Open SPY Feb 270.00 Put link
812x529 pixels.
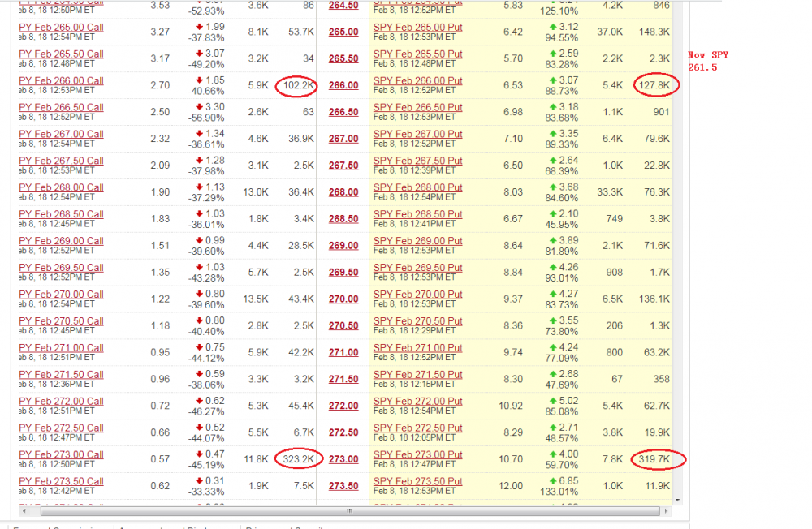418,295
